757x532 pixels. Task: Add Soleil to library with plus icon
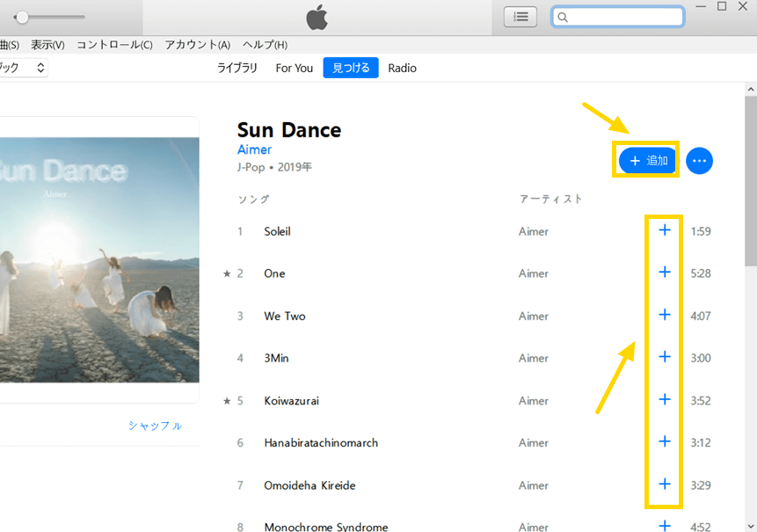point(665,230)
